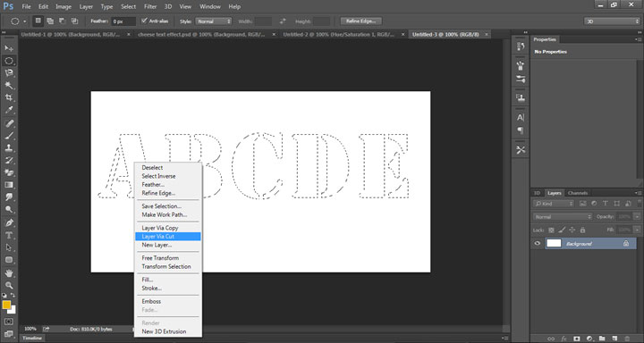Screen dimensions: 644x343
Task: Choose Select Inverse from context menu
Action: [x=168, y=176]
